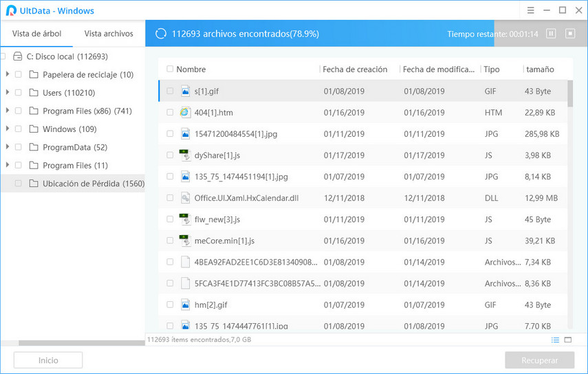Stop the scan with the stop icon
588x374 pixels.
[570, 34]
